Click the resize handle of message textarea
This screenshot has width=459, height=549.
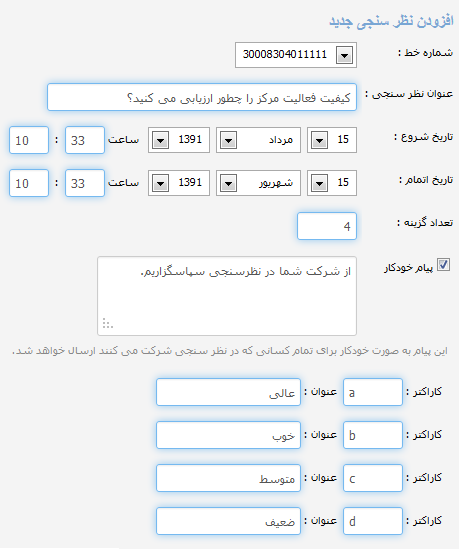point(107,324)
